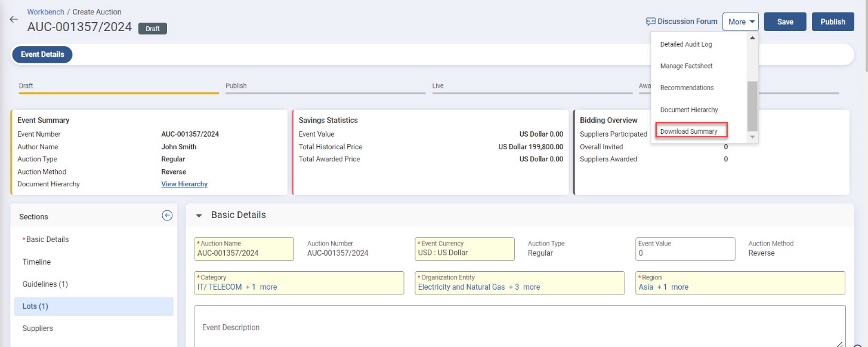The width and height of the screenshot is (868, 347).
Task: Go to Workbench breadcrumb
Action: point(45,12)
